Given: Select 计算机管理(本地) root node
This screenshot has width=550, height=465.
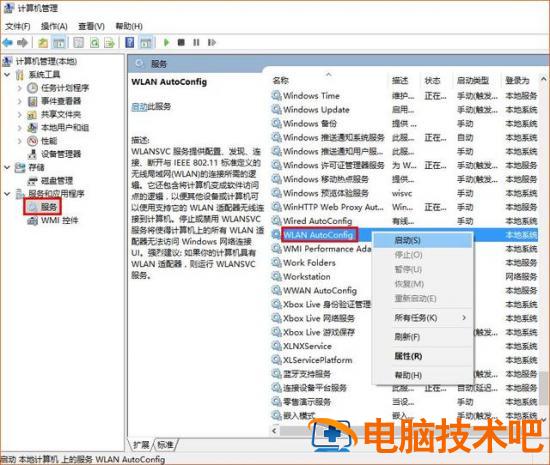Looking at the screenshot, I should click(x=40, y=62).
